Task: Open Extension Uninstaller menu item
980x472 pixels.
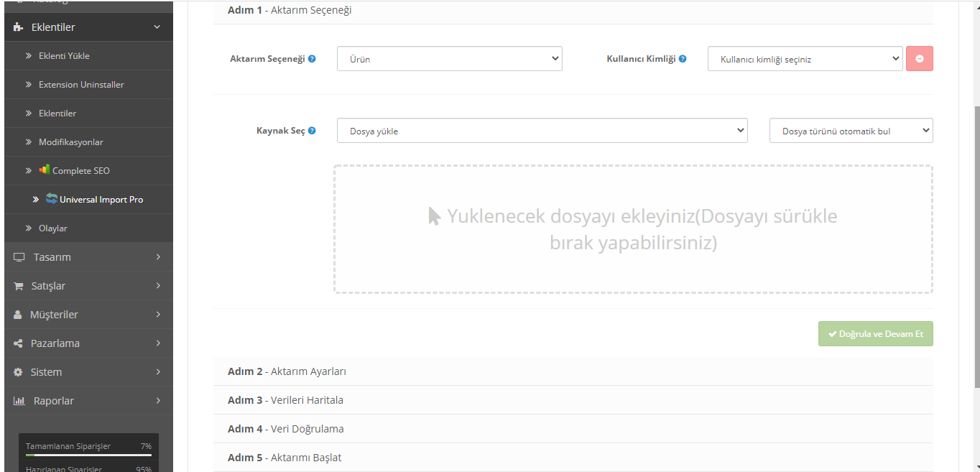Action: coord(88,84)
